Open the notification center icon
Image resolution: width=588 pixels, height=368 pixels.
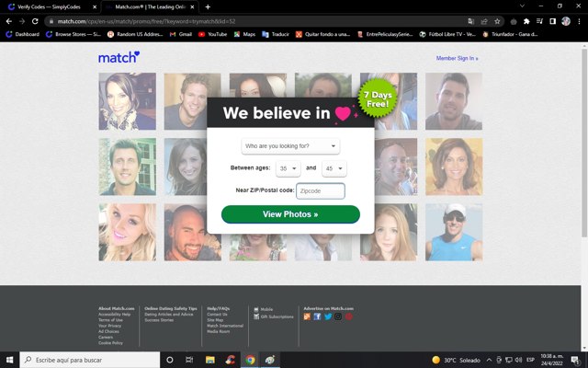click(x=575, y=360)
